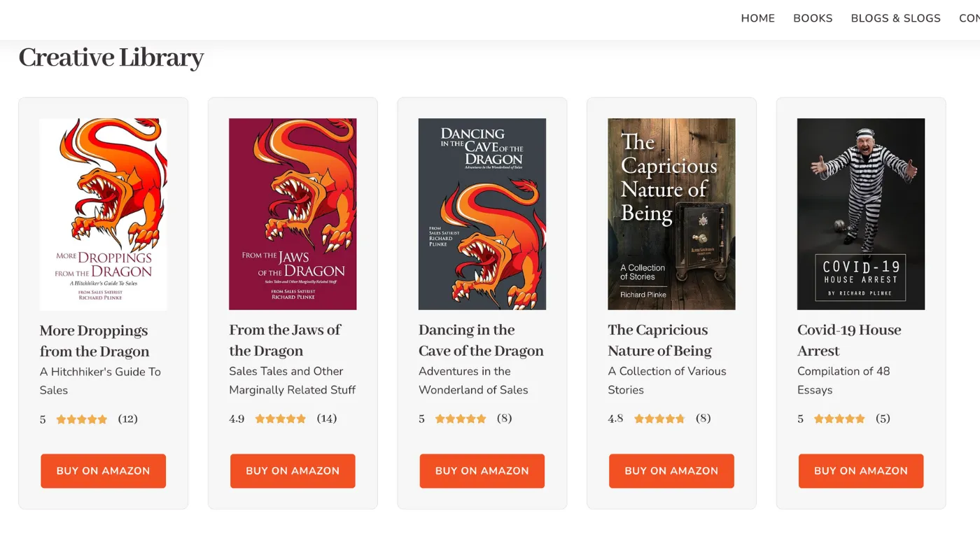Viewport: 980px width, 560px height.
Task: Click the 4.8 star rating icons
Action: 659,419
